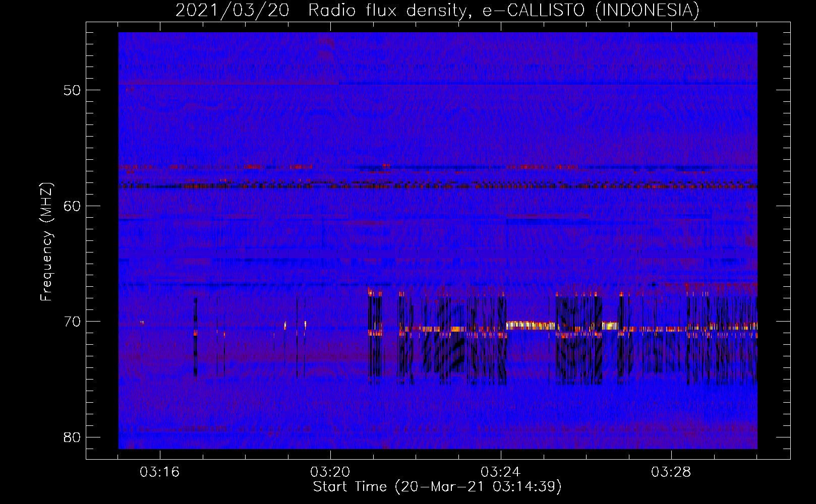Click the '70' frequency axis label
The height and width of the screenshot is (504, 816).
73,321
